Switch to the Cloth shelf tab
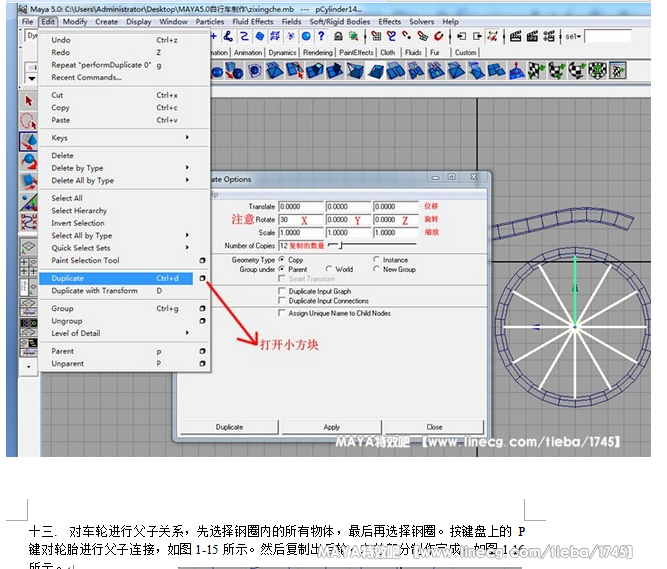Viewport: 667px width, 569px height. pyautogui.click(x=388, y=52)
